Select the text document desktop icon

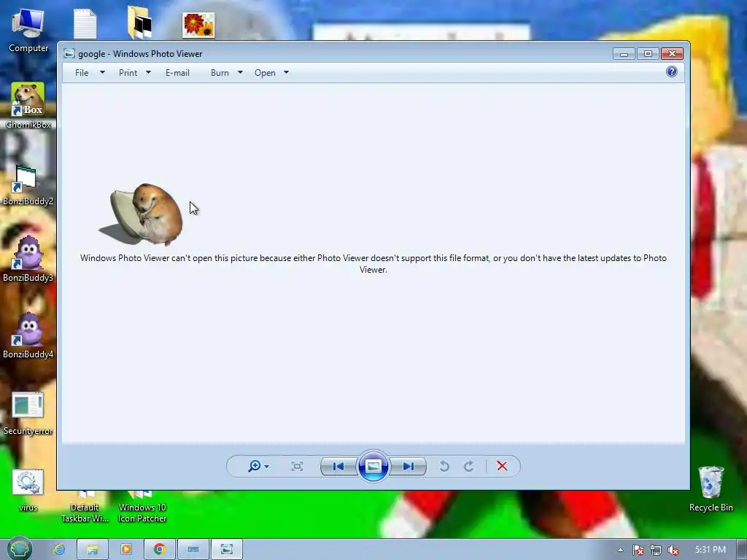tap(85, 24)
